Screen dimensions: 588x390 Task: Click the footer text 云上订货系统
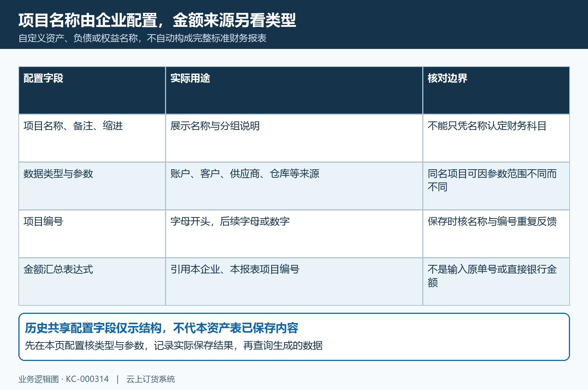(x=151, y=379)
